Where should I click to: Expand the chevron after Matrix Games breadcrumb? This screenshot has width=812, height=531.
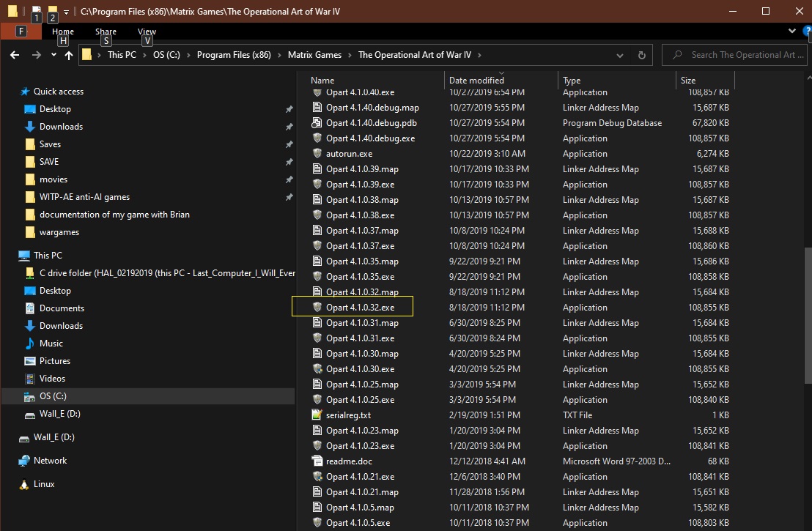click(350, 55)
